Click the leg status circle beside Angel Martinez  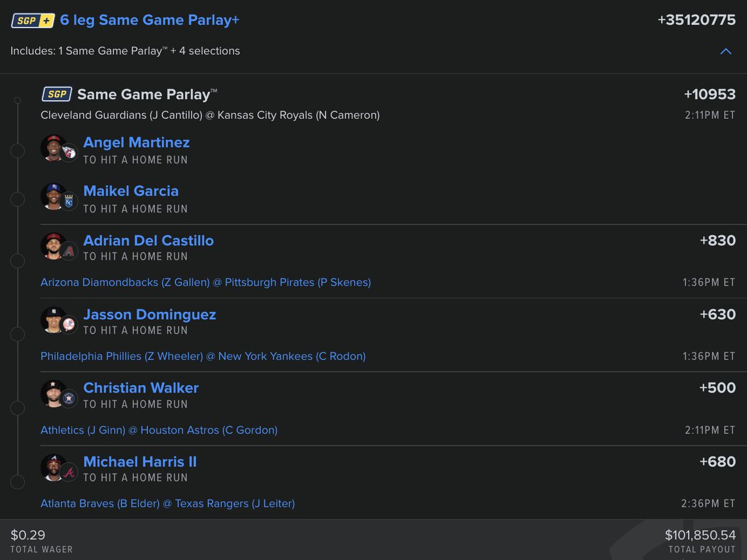pyautogui.click(x=17, y=151)
